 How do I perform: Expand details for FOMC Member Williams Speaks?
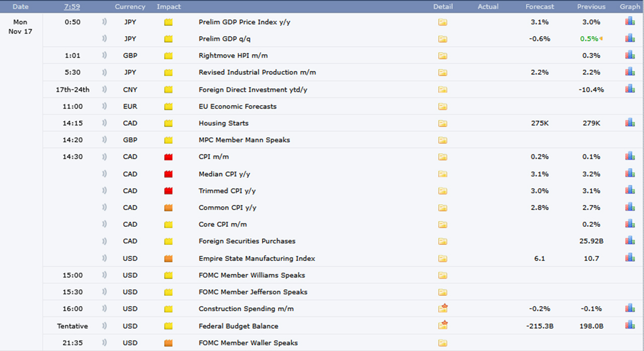[442, 276]
